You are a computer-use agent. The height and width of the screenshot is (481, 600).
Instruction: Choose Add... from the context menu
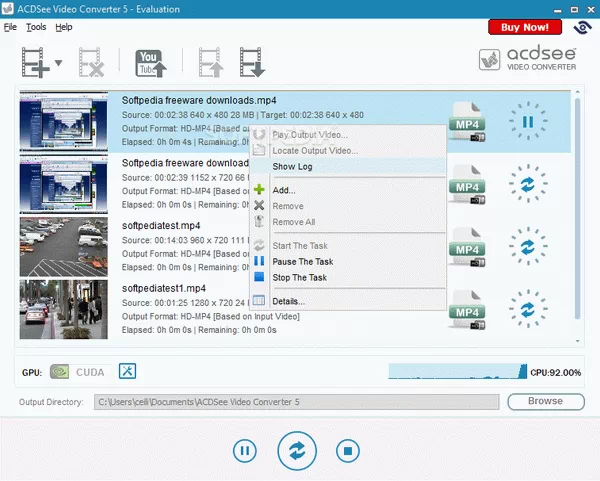pyautogui.click(x=347, y=190)
